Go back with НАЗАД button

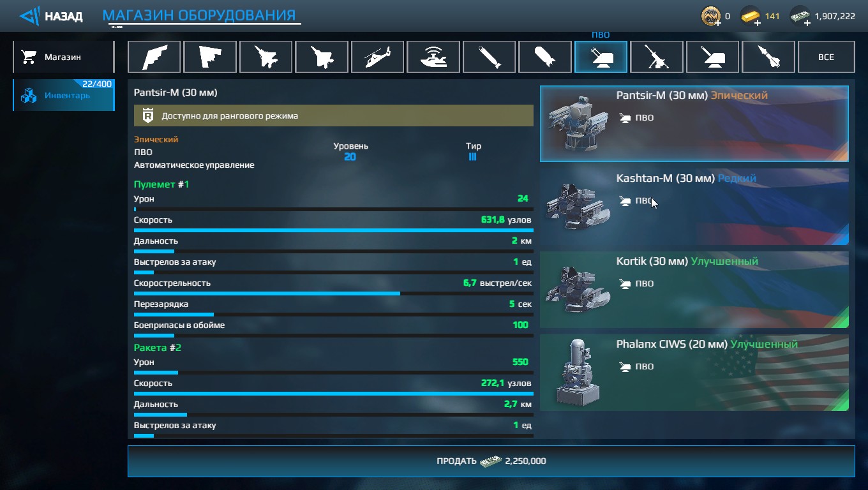point(50,16)
